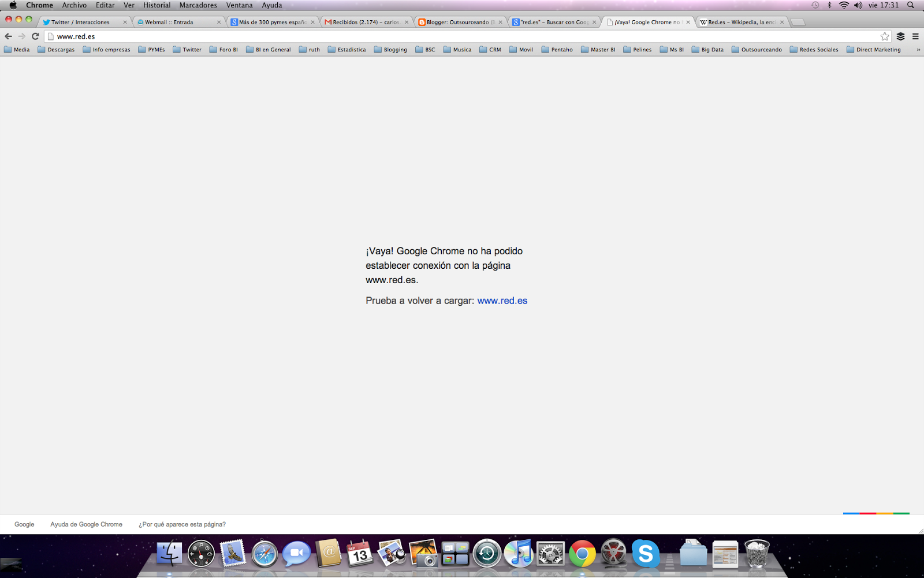Open the Historial menu
The width and height of the screenshot is (924, 578).
pos(157,5)
